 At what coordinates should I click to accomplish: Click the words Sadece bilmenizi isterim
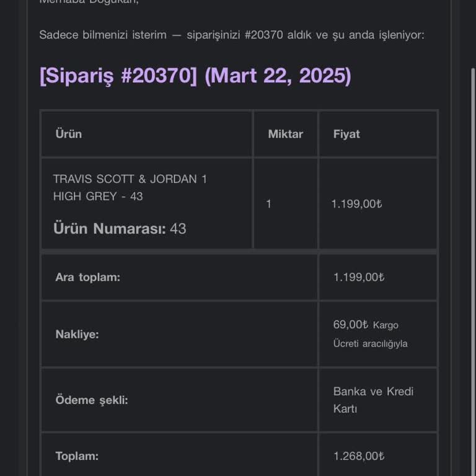click(103, 35)
